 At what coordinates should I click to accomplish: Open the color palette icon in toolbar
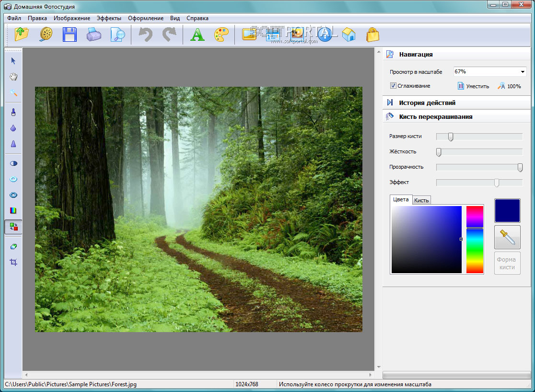[x=221, y=35]
